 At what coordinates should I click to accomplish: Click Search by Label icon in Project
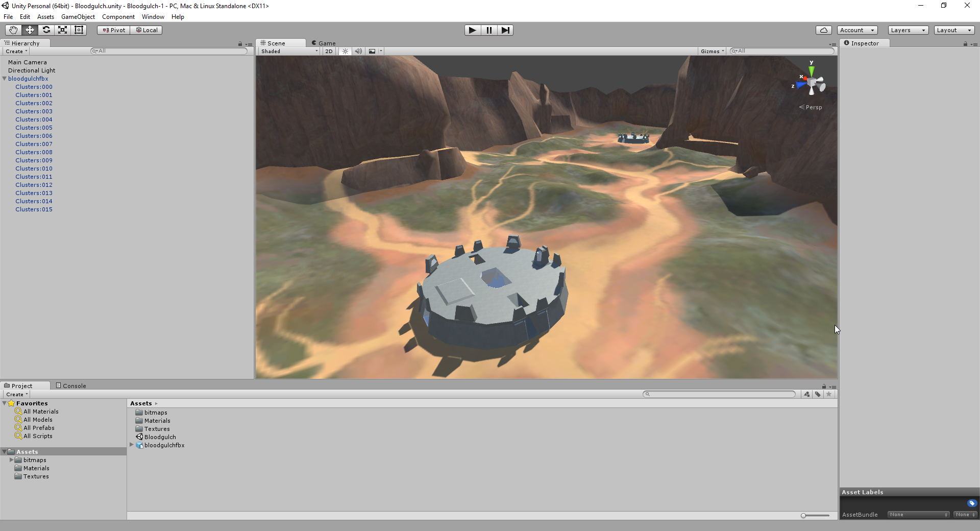(818, 394)
